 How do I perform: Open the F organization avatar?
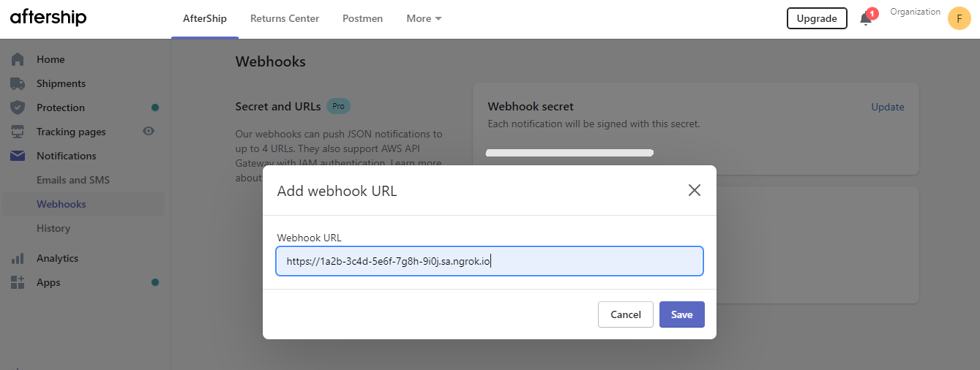(959, 18)
